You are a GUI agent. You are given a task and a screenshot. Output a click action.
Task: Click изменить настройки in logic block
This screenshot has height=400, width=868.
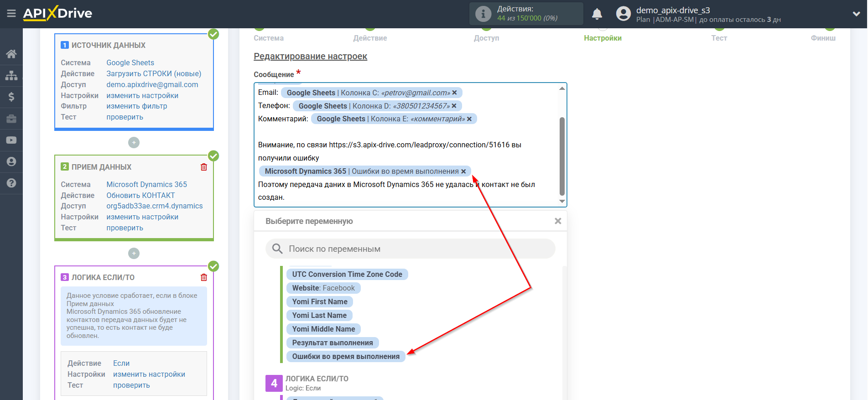(149, 374)
